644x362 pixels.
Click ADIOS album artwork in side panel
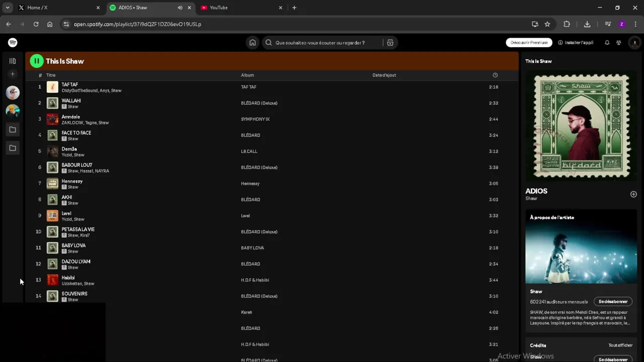[581, 126]
